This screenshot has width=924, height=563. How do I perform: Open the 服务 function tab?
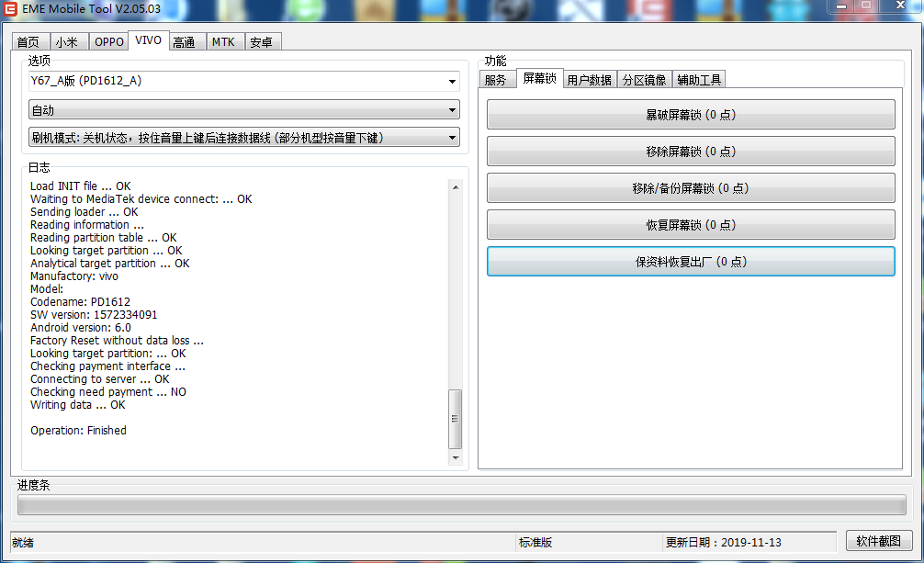click(496, 80)
